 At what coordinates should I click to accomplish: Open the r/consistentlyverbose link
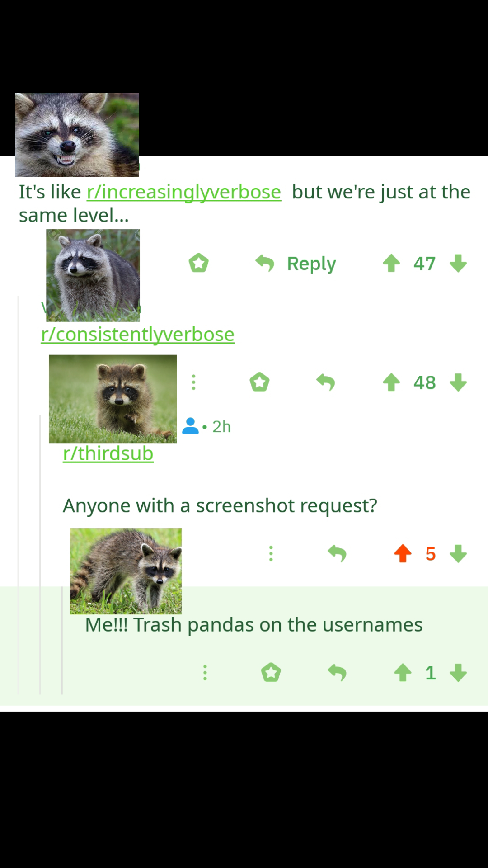coord(138,335)
